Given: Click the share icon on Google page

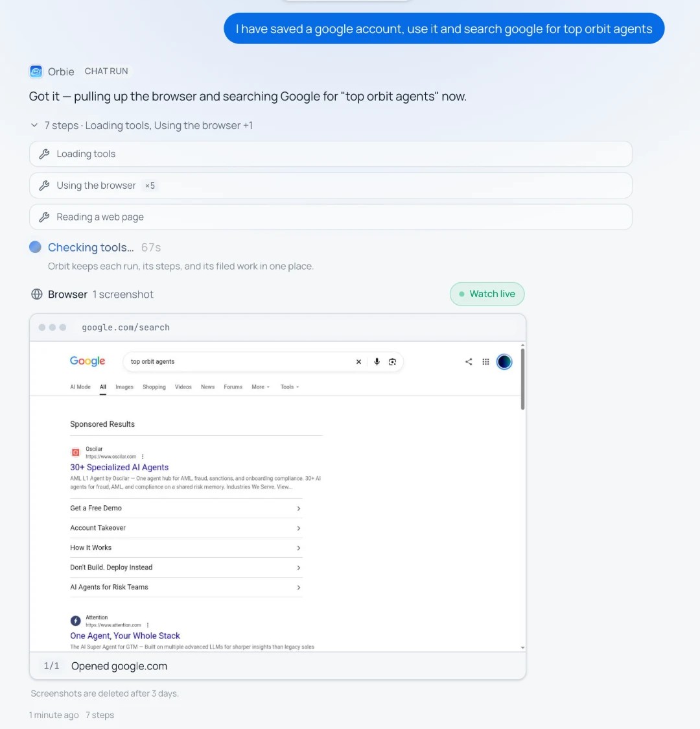Looking at the screenshot, I should coord(469,362).
